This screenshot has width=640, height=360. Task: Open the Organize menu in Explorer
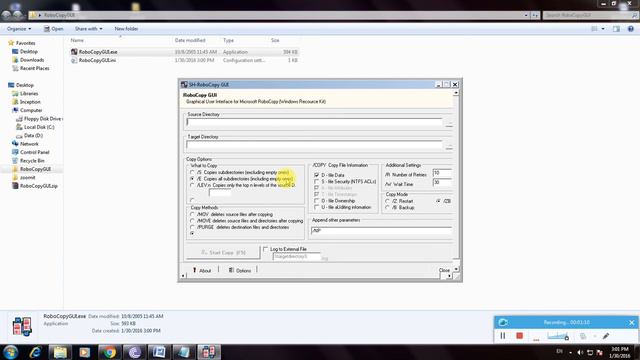click(x=19, y=29)
